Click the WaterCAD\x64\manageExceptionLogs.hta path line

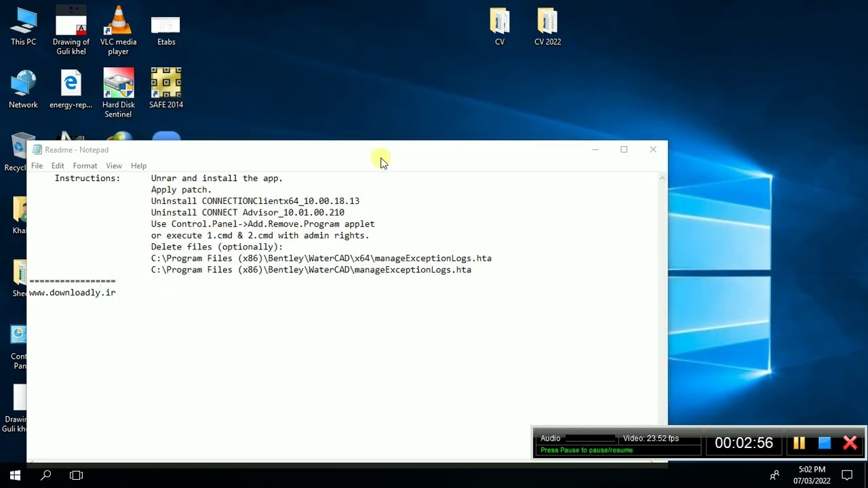click(x=321, y=259)
